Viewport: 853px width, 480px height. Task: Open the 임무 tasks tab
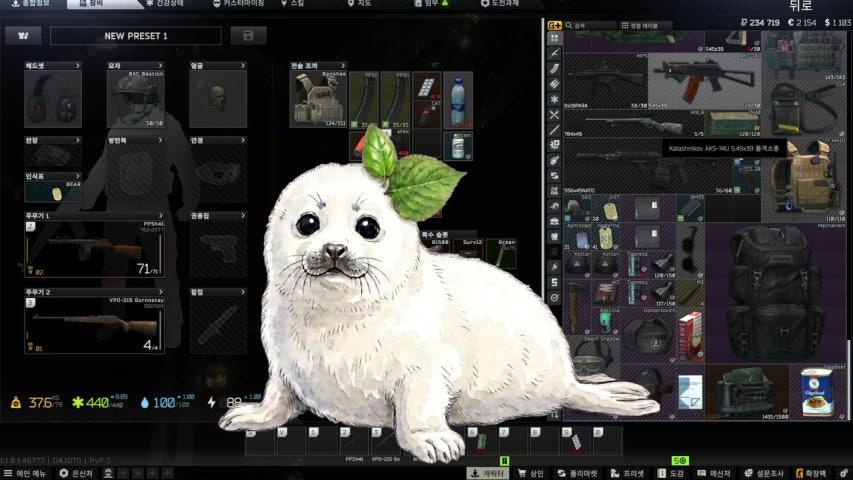(x=431, y=3)
